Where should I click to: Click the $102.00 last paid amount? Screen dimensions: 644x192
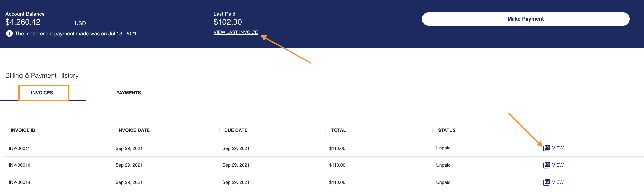(x=228, y=22)
